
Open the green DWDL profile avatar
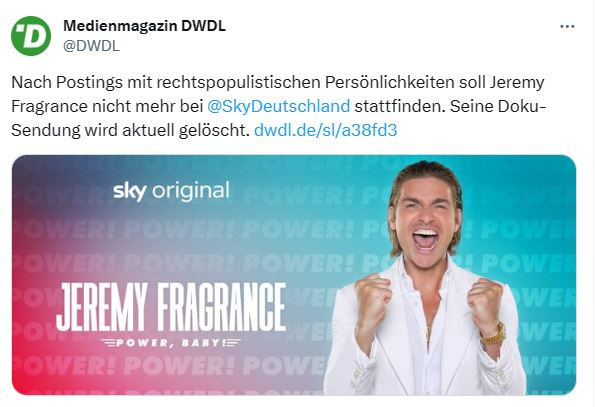[x=31, y=36]
